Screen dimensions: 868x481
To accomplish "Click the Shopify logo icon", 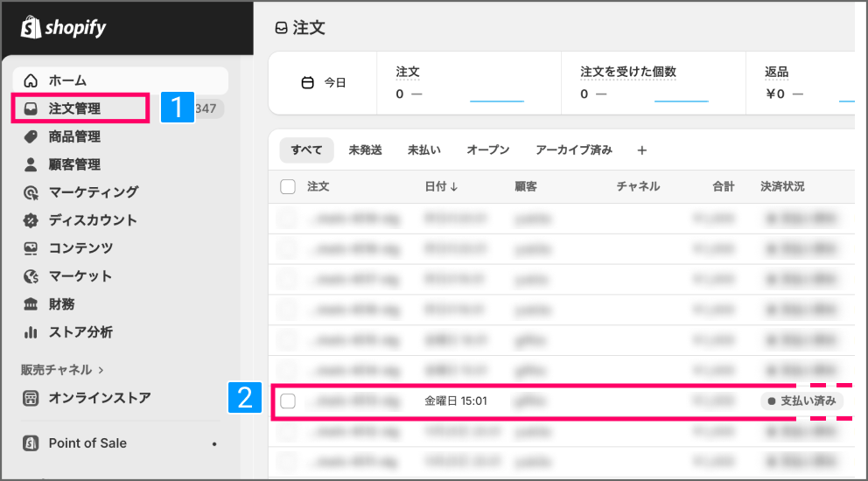I will tap(31, 28).
